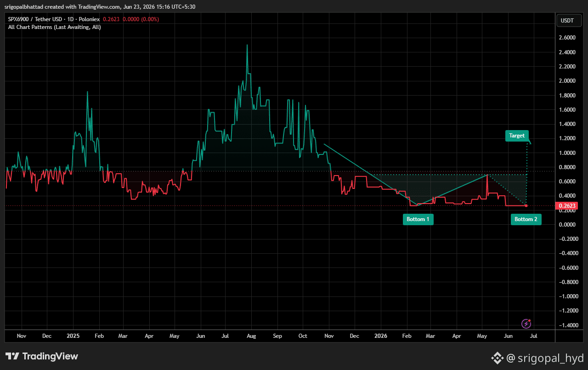588x370 pixels.
Task: Click the Dec label right before 2026
Action: (x=354, y=336)
